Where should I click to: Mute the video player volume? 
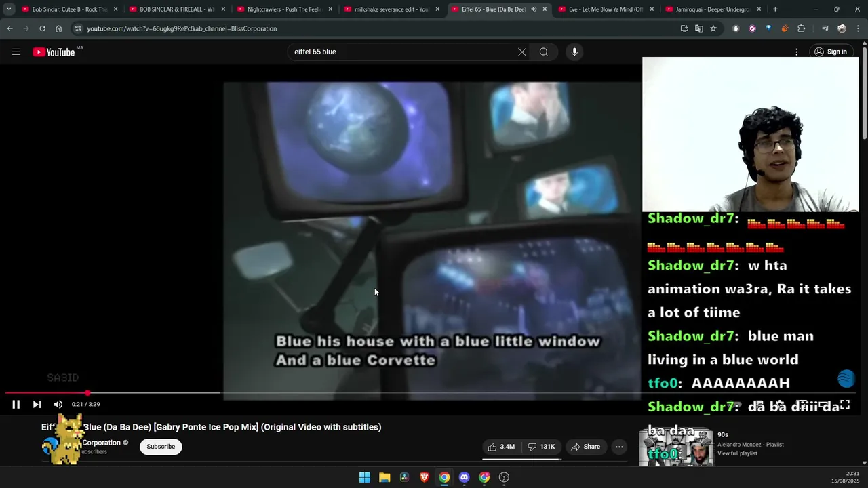point(58,404)
